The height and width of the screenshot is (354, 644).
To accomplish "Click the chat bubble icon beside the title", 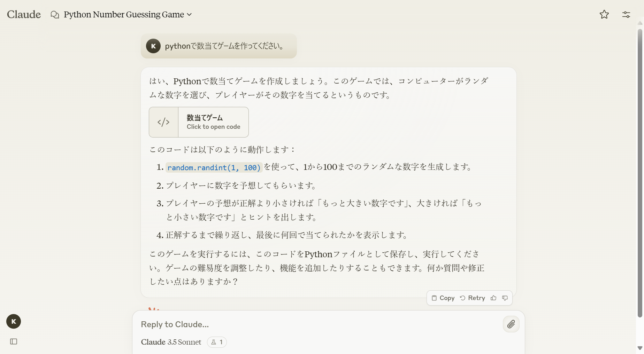I will (55, 14).
